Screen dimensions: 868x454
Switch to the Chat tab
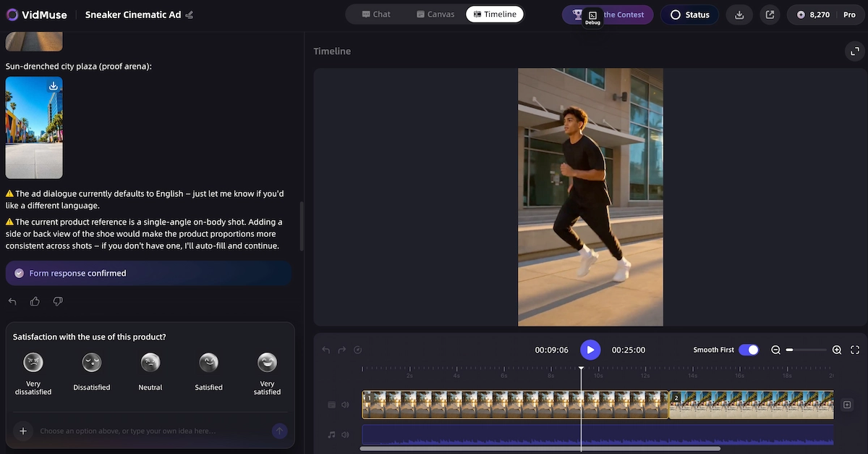tap(376, 14)
